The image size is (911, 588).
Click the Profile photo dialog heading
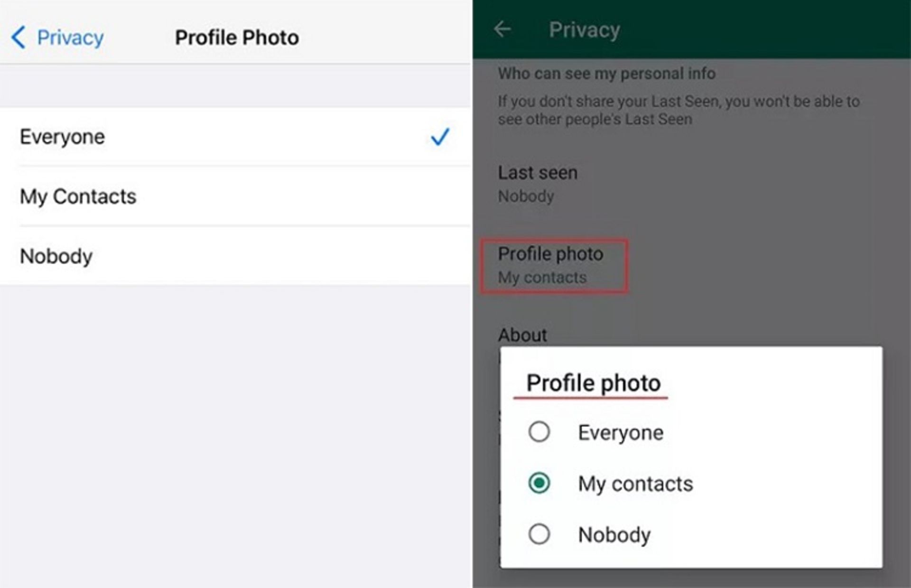(x=593, y=383)
